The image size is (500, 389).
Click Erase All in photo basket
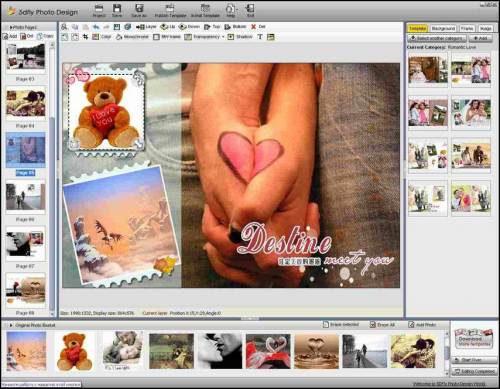[x=382, y=324]
